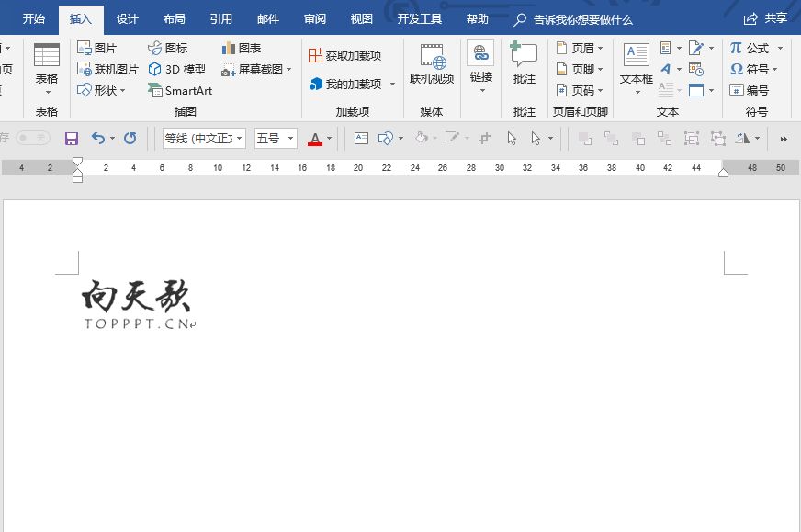Insert date and time icon

696,69
